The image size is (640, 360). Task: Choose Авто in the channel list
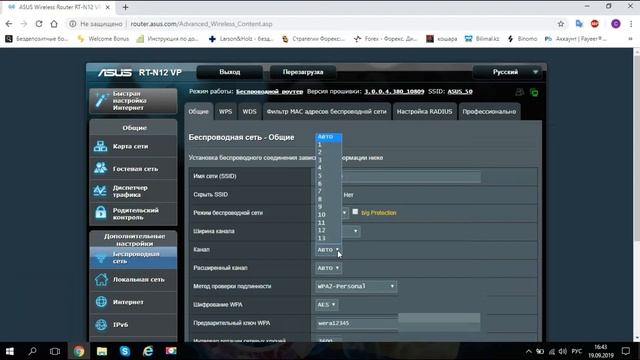pyautogui.click(x=328, y=137)
